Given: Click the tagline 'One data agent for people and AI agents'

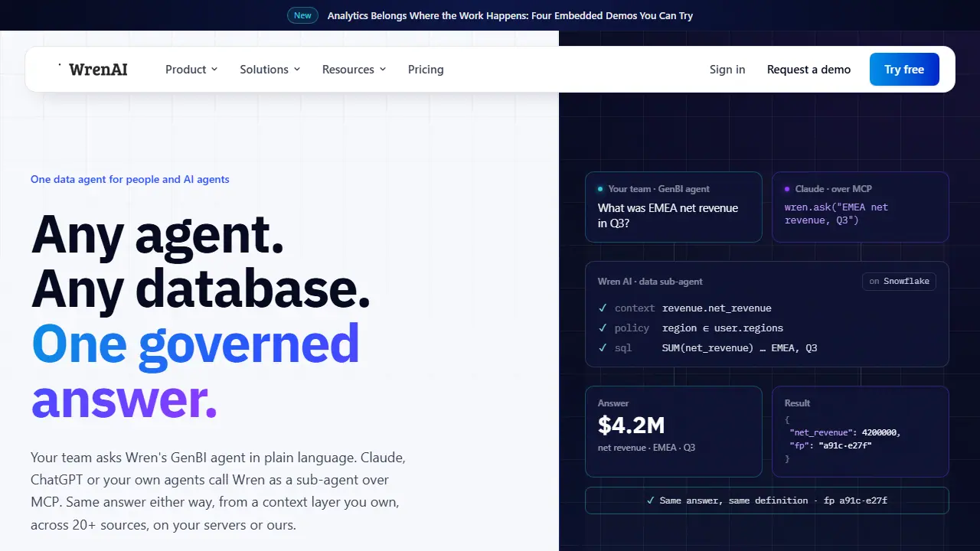Looking at the screenshot, I should 130,180.
